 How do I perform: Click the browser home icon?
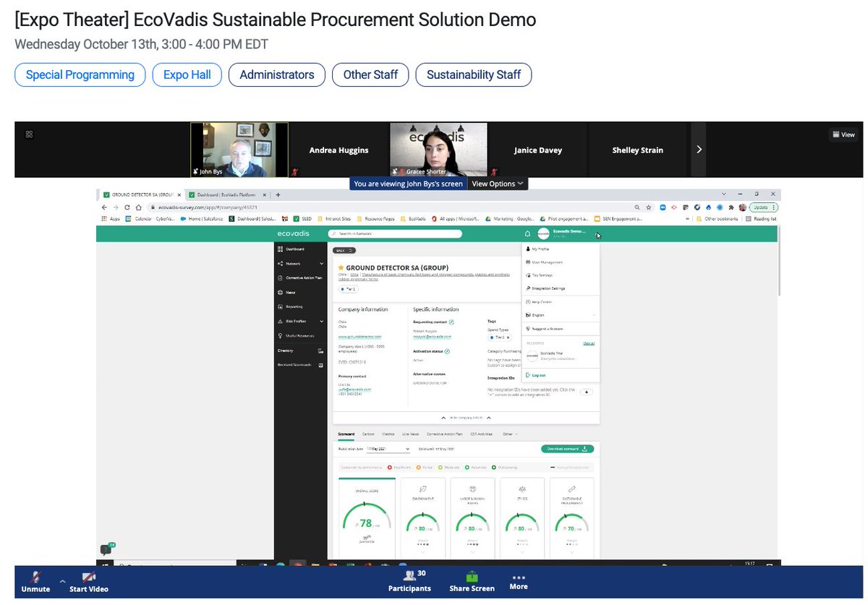click(139, 207)
